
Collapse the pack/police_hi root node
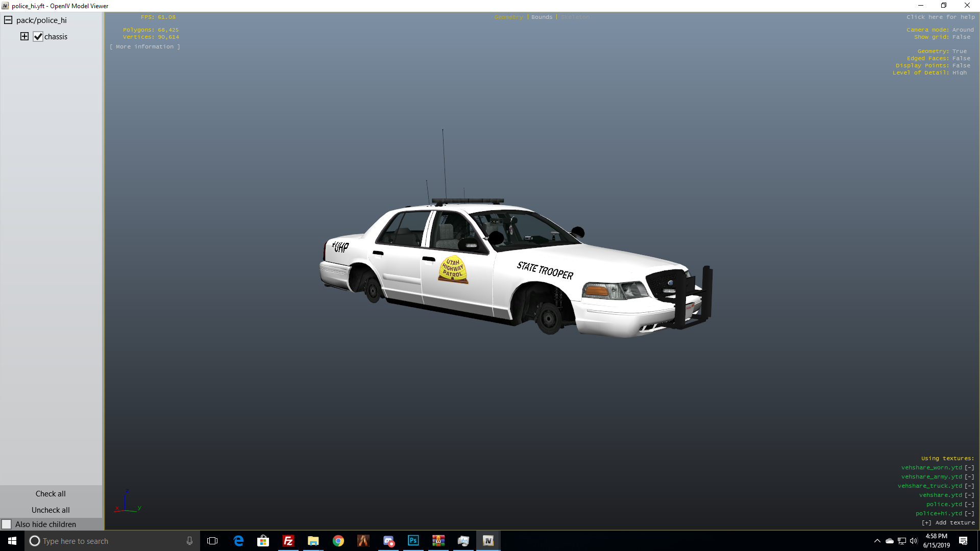tap(8, 20)
